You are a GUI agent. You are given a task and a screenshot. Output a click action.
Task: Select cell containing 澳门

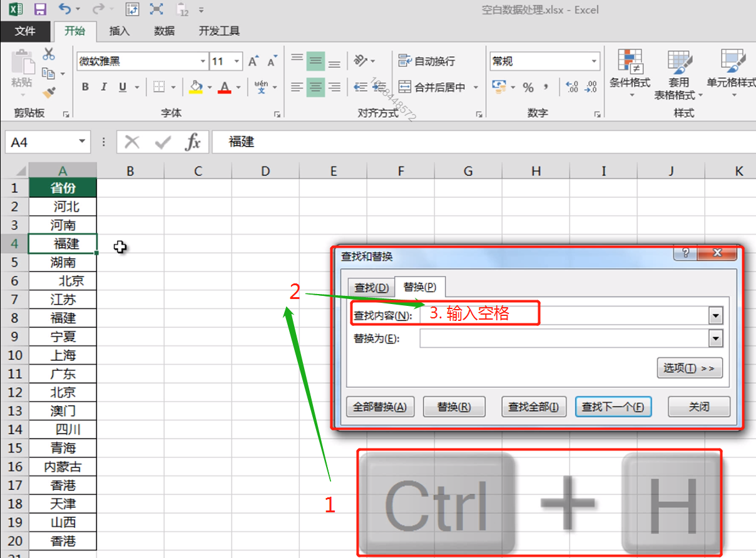point(63,411)
